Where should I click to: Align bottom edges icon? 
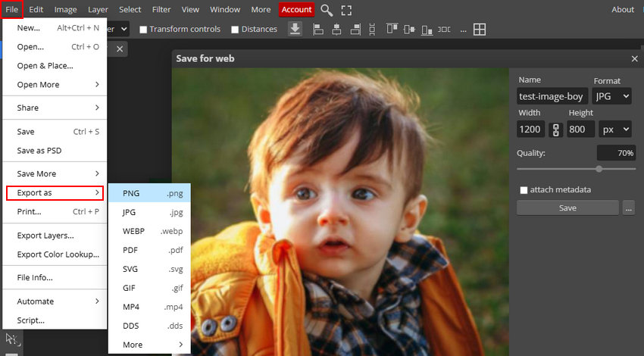[427, 30]
